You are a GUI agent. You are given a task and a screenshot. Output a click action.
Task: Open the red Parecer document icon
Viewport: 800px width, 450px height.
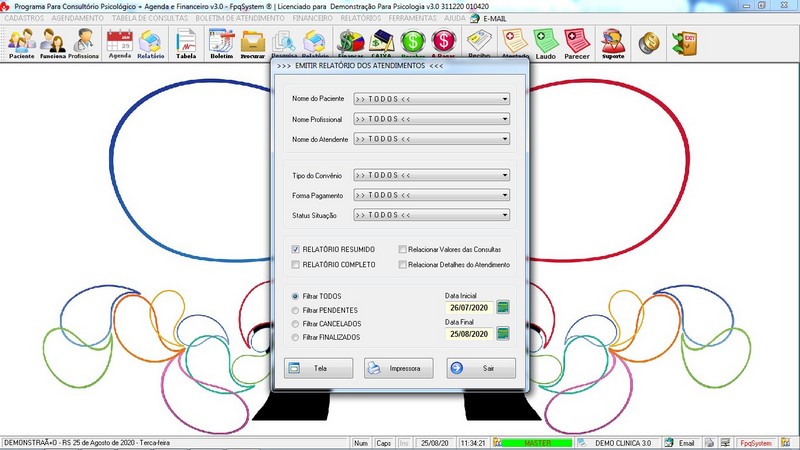point(577,43)
